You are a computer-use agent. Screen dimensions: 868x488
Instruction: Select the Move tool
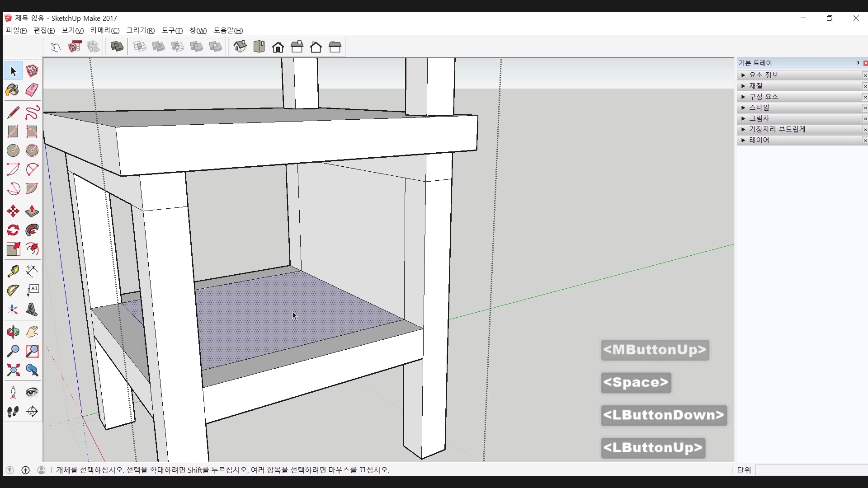point(13,211)
